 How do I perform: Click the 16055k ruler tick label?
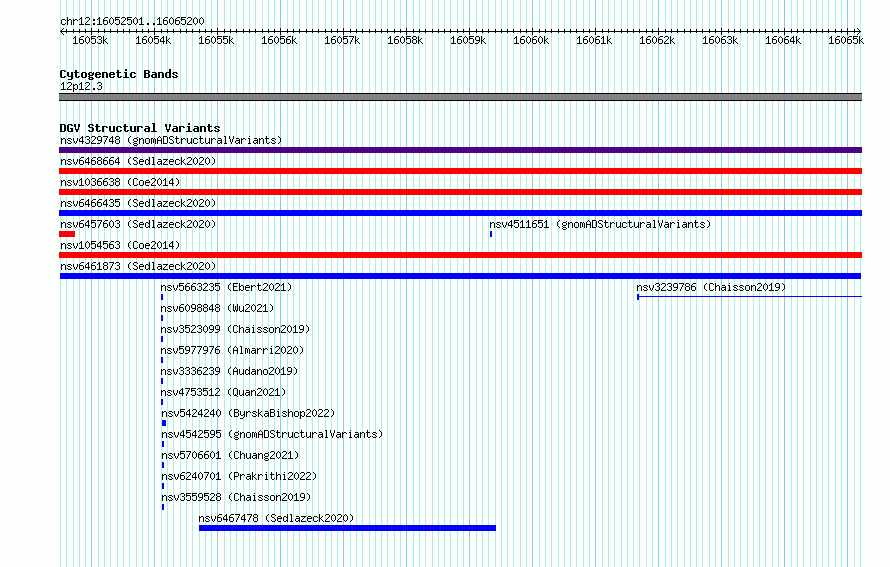coord(216,40)
